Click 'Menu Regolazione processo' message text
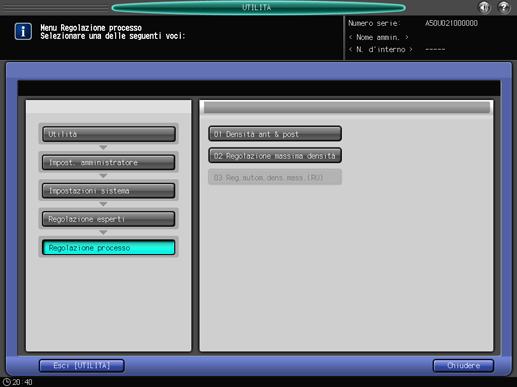Image resolution: width=517 pixels, height=387 pixels. coord(91,28)
